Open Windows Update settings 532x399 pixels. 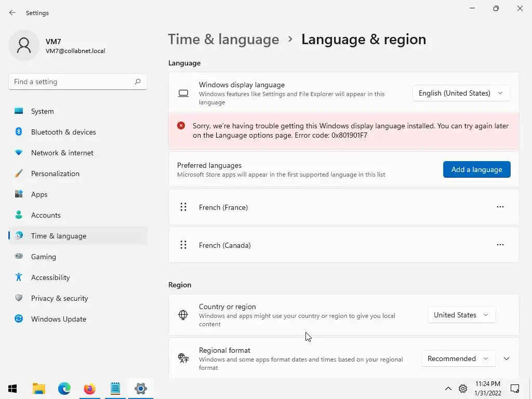pyautogui.click(x=78, y=319)
